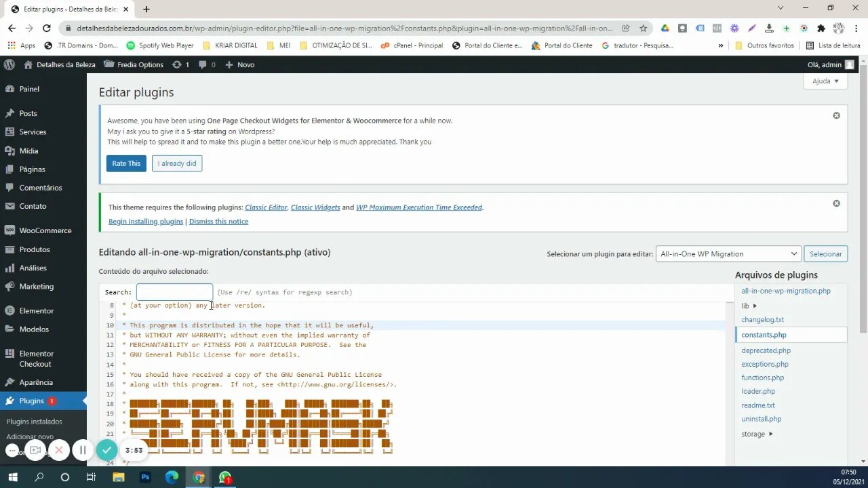This screenshot has width=868, height=488.
Task: Click the download extension icon in toolbar
Action: 769,28
